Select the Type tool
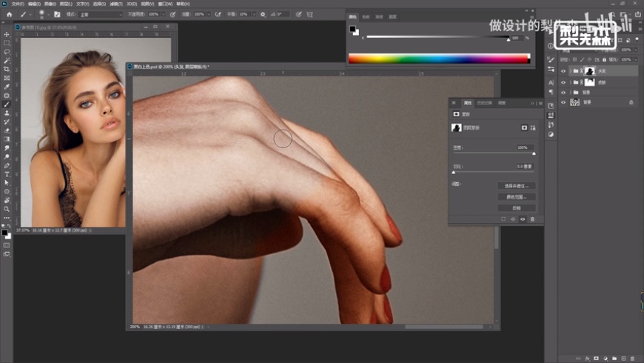 point(7,174)
